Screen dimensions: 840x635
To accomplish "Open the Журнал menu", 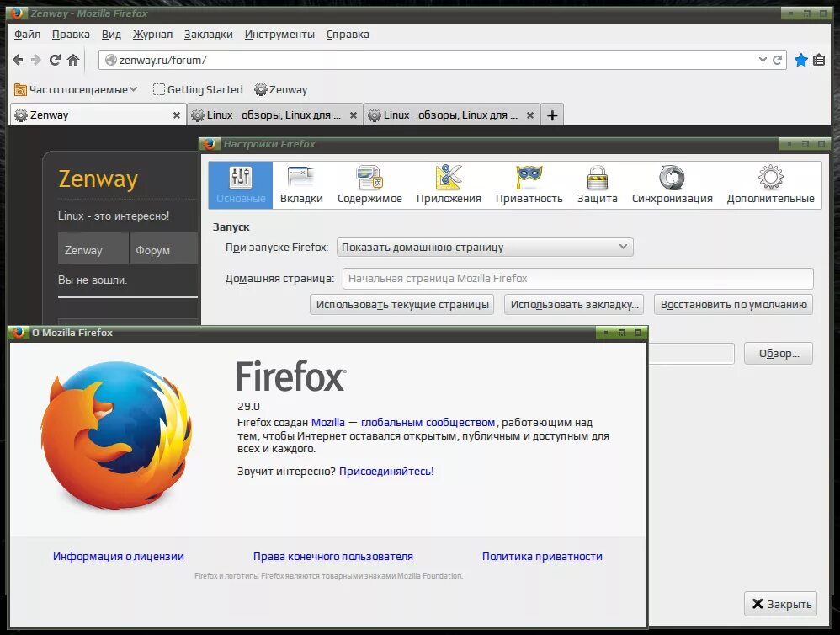I will 152,35.
